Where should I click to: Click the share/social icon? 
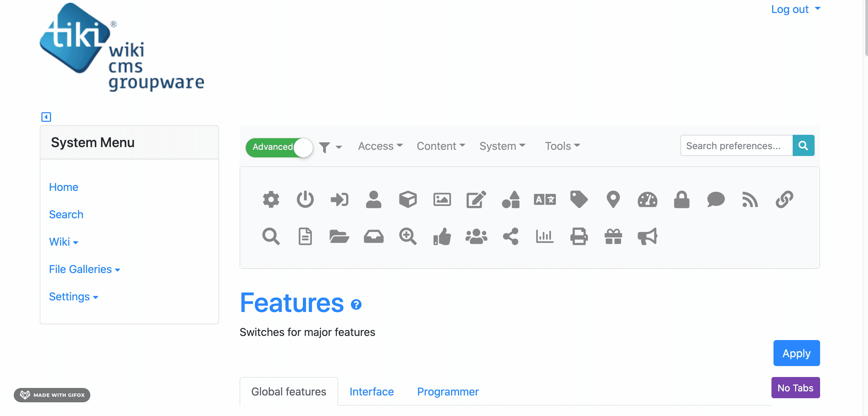point(510,237)
